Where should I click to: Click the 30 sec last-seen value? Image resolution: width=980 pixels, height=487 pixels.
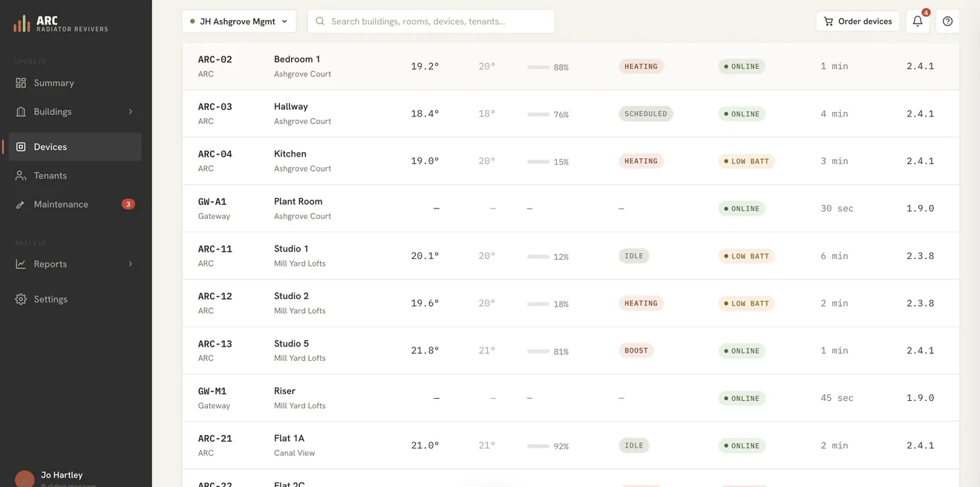(x=837, y=209)
